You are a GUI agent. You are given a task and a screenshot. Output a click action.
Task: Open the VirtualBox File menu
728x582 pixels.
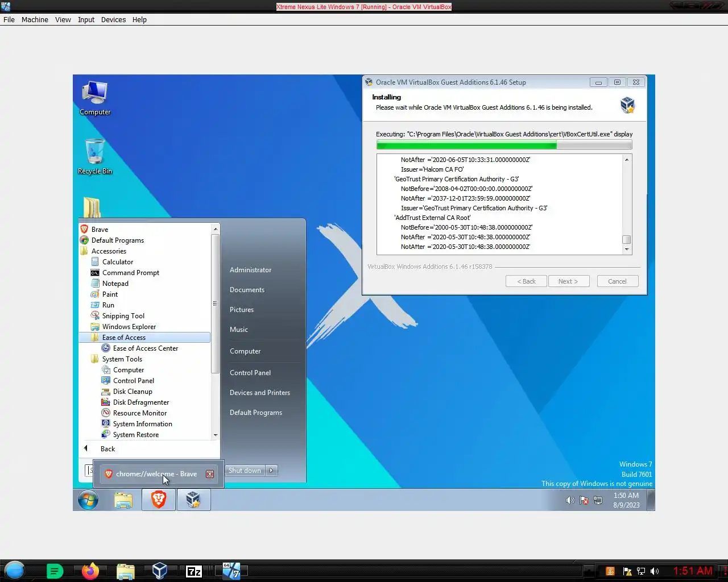tap(9, 19)
